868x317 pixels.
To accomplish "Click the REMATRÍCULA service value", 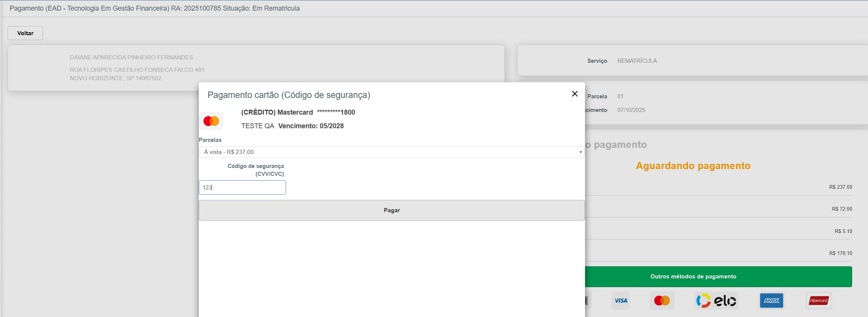I will coord(637,61).
